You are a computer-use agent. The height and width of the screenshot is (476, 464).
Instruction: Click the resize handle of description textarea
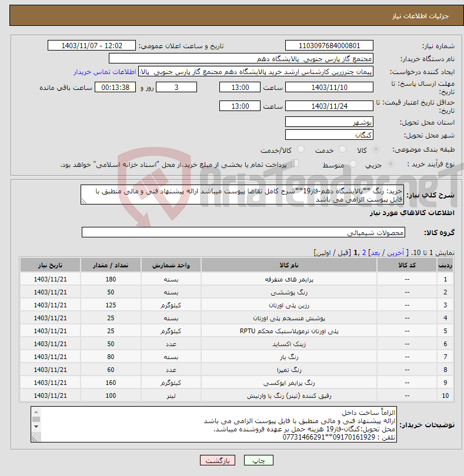(84, 201)
